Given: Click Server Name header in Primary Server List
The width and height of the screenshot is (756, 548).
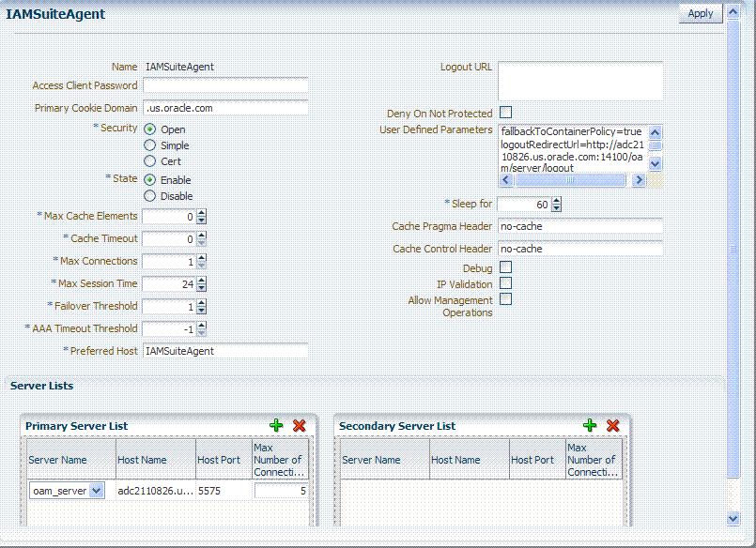Looking at the screenshot, I should pos(71,460).
